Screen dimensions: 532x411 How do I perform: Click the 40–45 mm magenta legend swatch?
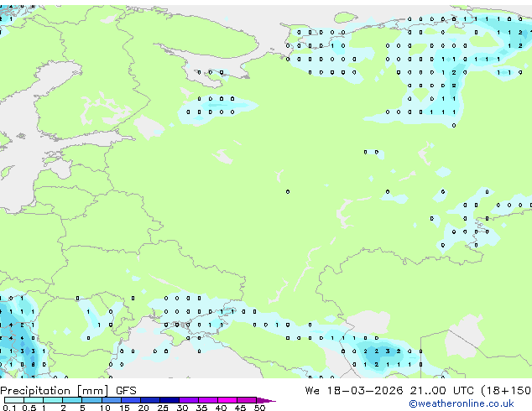(x=227, y=400)
